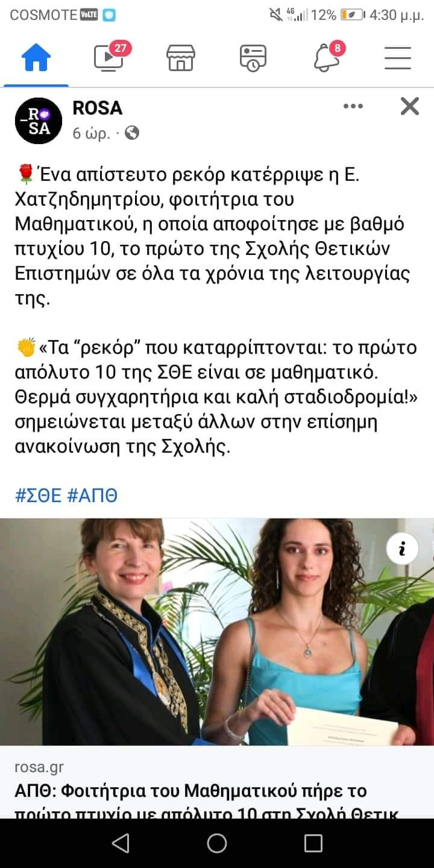Screen dimensions: 434x868
Task: Tap the rosa.gr source domain
Action: pyautogui.click(x=39, y=767)
